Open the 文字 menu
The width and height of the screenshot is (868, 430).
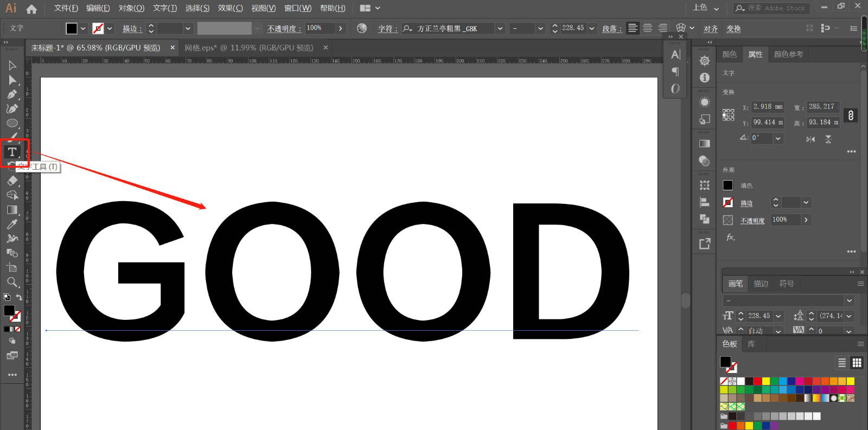tap(165, 8)
